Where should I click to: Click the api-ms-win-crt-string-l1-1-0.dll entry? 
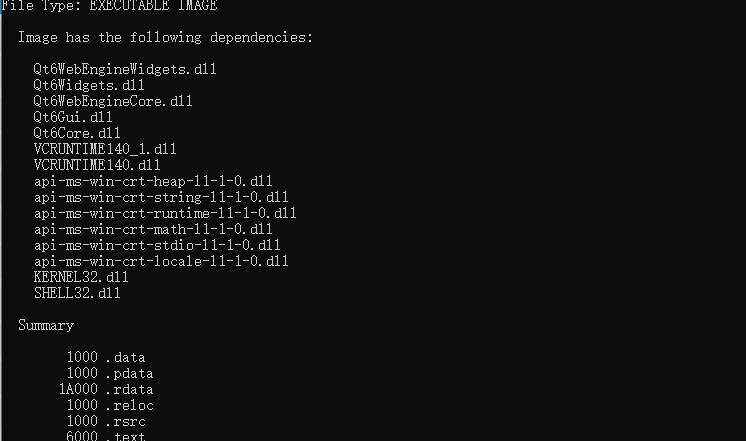(161, 198)
